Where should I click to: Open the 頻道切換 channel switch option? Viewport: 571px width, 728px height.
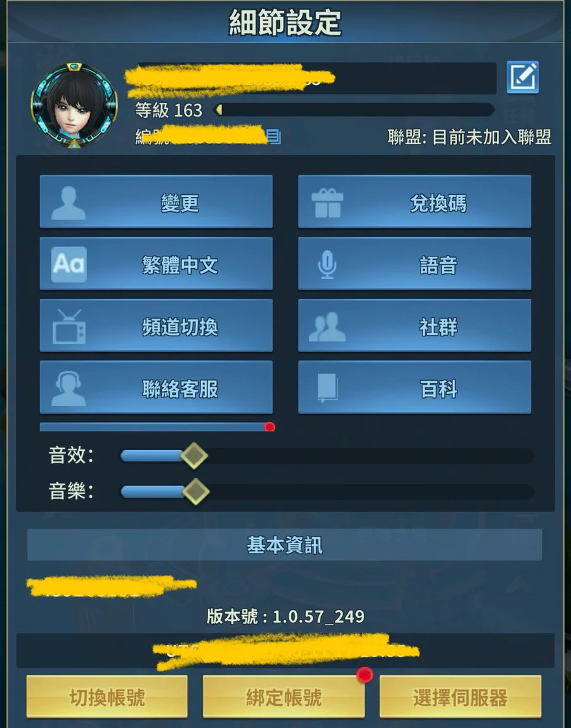click(156, 326)
